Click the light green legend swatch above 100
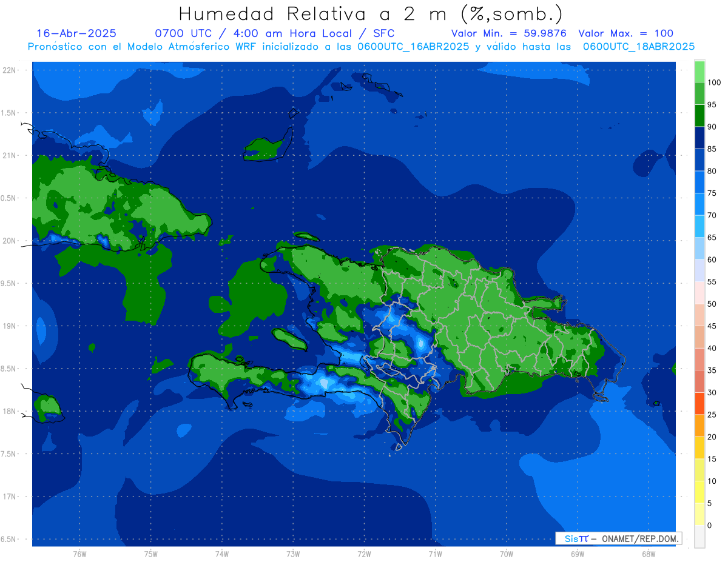 pos(699,72)
